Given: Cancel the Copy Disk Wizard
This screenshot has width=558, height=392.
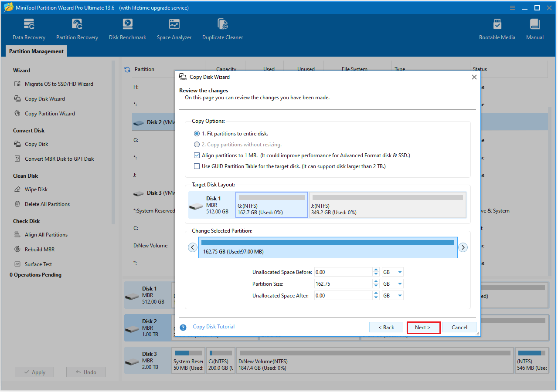Looking at the screenshot, I should (459, 328).
